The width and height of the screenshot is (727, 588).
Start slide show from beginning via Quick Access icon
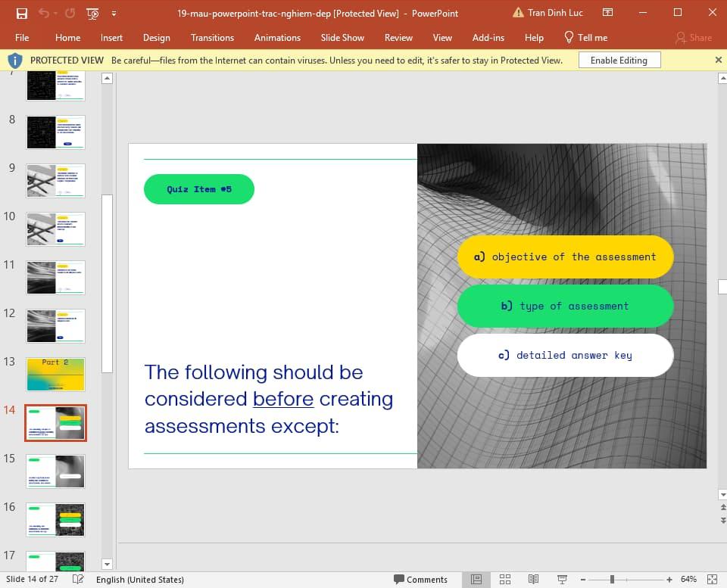[x=92, y=13]
